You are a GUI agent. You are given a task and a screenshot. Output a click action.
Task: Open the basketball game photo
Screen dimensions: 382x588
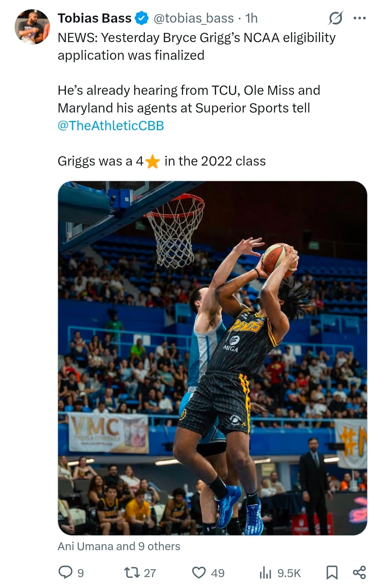click(x=212, y=357)
